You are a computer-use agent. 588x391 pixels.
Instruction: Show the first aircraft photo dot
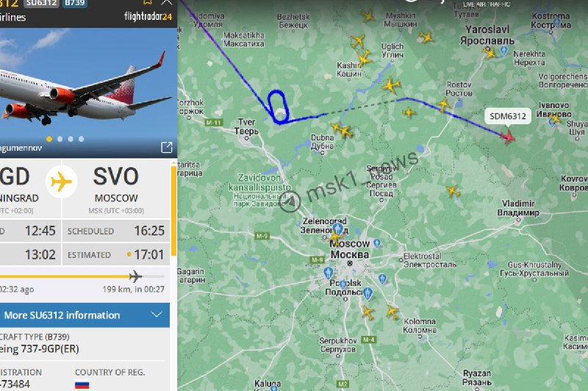click(x=49, y=139)
